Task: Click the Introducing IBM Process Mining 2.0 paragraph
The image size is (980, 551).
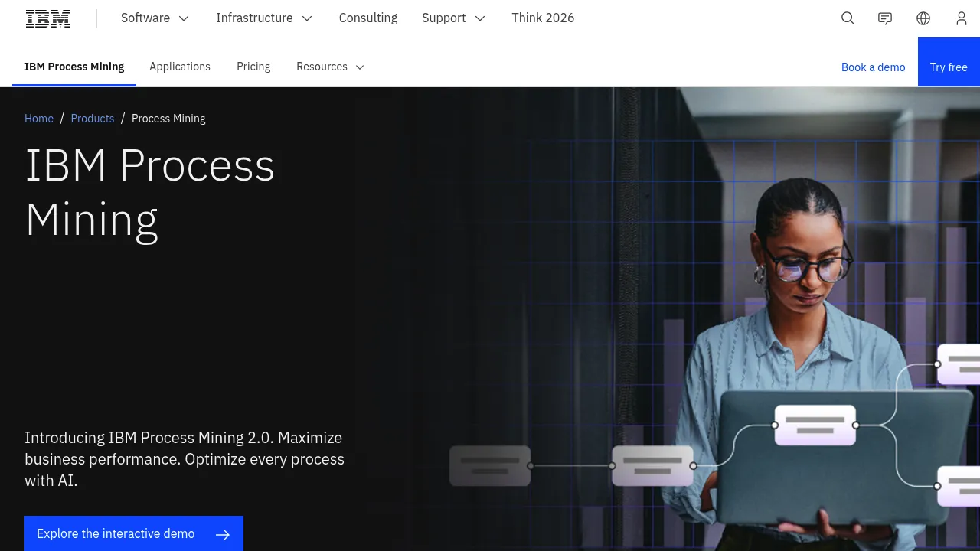Action: click(185, 459)
